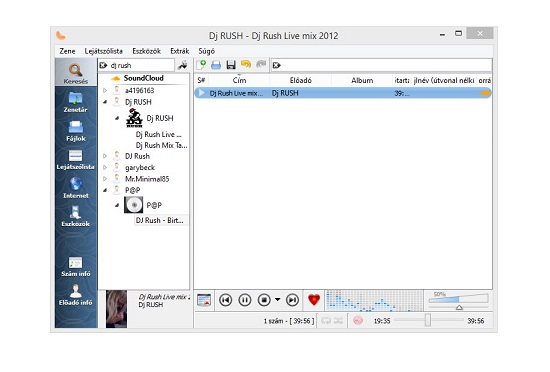
Task: Click the S# column header
Action: click(201, 80)
